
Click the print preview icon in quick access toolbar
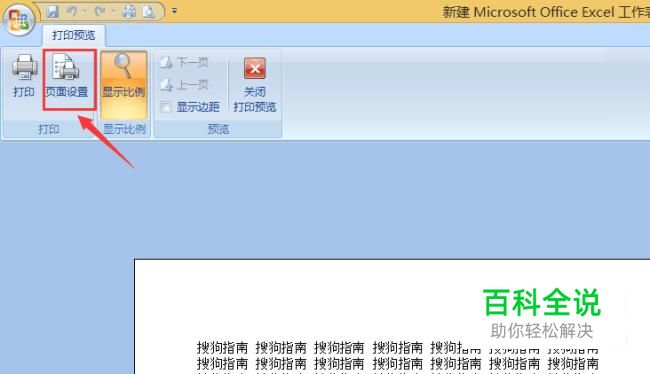148,12
